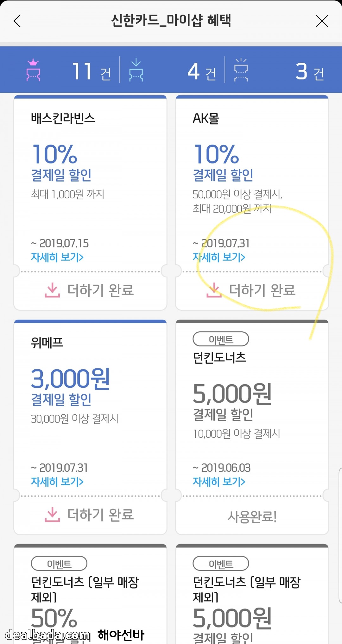Open 자세히 보기 for 배스킨라빈스 coupon
This screenshot has width=342, height=644.
click(57, 257)
